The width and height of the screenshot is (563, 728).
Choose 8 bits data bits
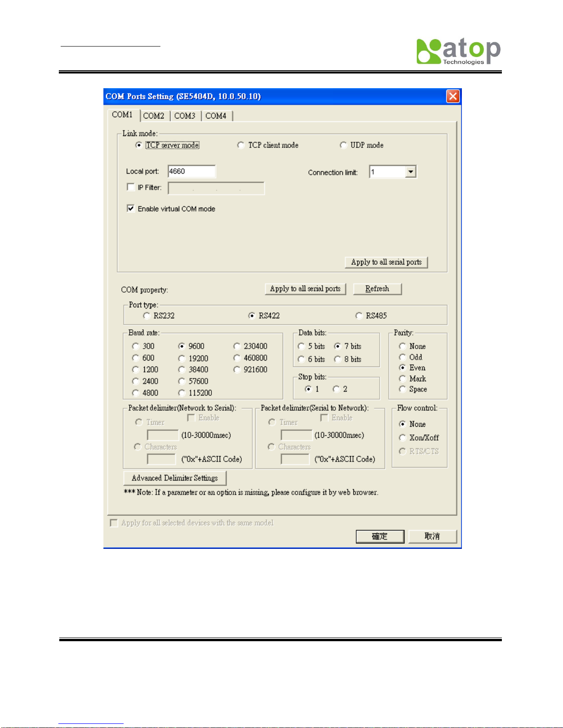(x=337, y=359)
